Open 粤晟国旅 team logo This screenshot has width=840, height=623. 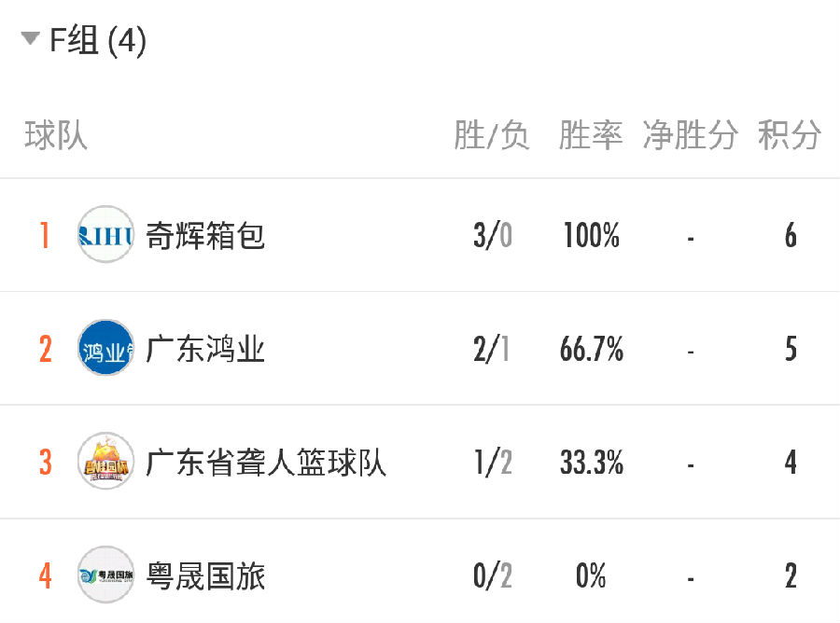click(x=105, y=575)
